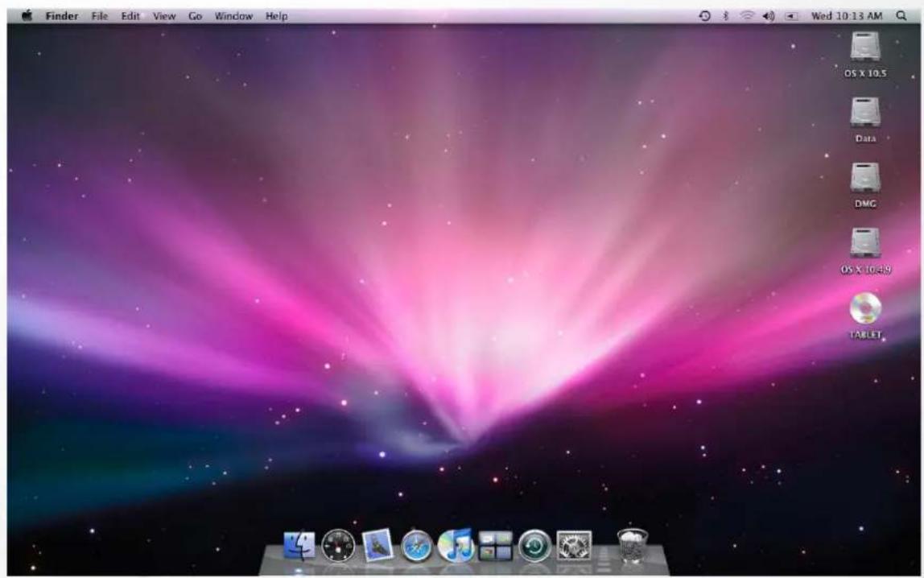Activate Spaces from the Dock
The height and width of the screenshot is (578, 924).
495,546
